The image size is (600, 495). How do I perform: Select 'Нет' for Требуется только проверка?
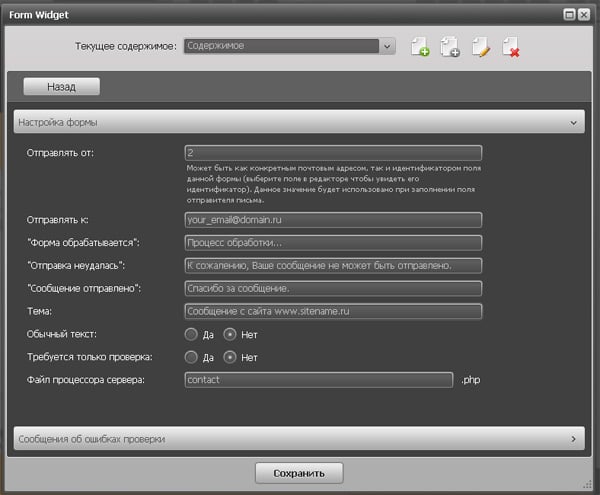[229, 356]
